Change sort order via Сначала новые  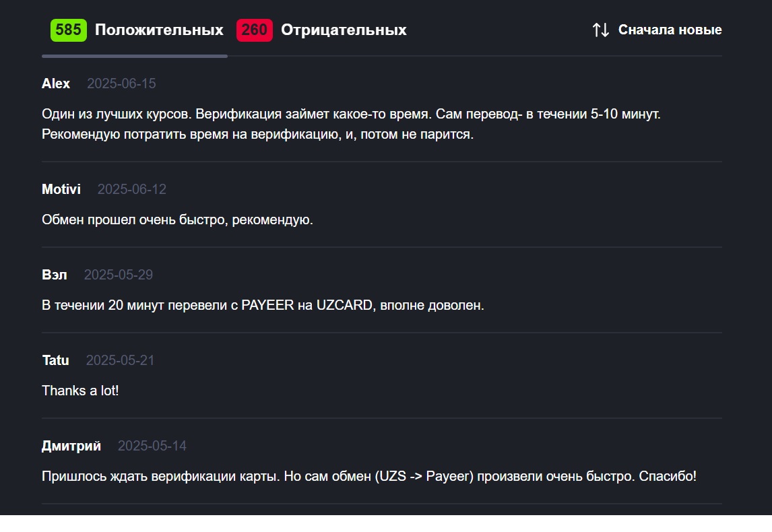point(670,30)
